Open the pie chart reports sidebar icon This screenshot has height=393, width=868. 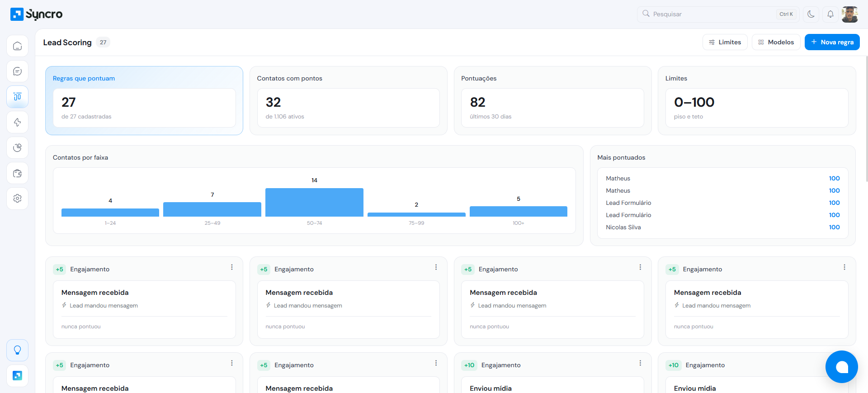point(18,147)
